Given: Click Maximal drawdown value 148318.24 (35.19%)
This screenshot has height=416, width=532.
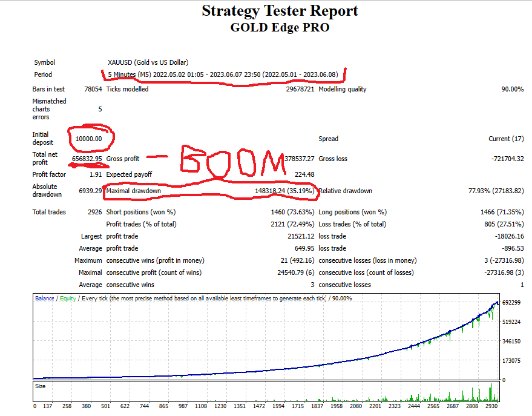Looking at the screenshot, I should coord(284,191).
